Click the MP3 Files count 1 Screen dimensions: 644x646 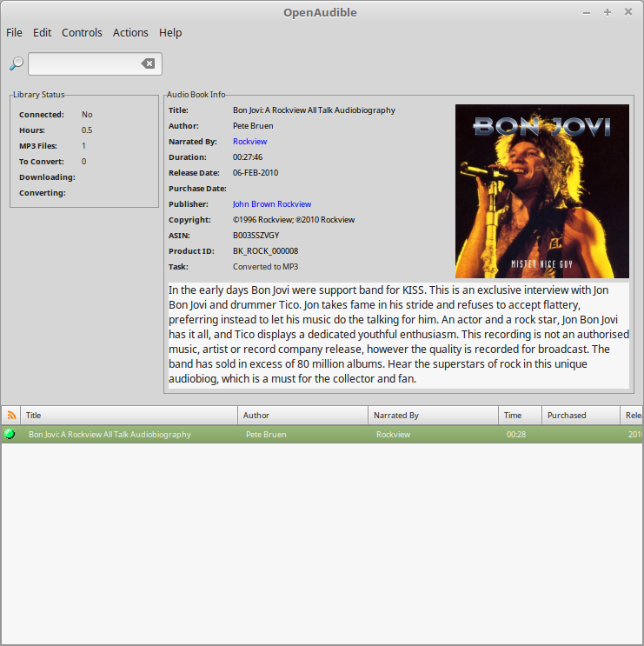point(83,146)
